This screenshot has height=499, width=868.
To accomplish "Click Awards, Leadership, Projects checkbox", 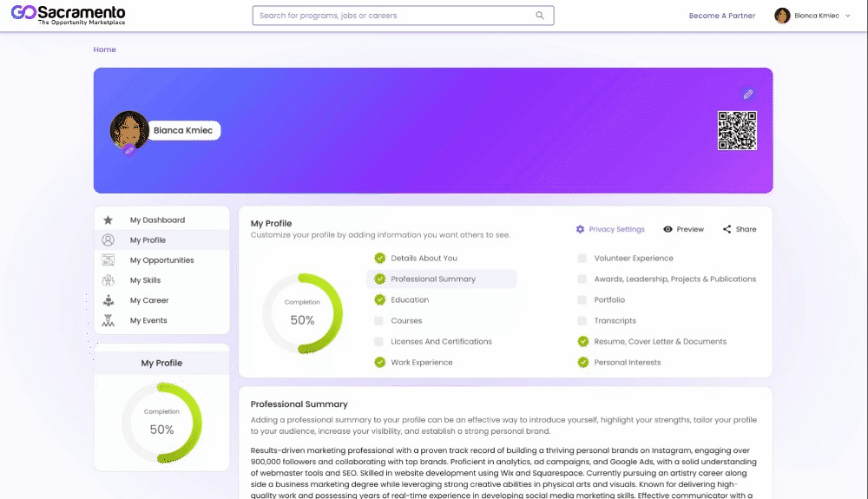I will (582, 279).
